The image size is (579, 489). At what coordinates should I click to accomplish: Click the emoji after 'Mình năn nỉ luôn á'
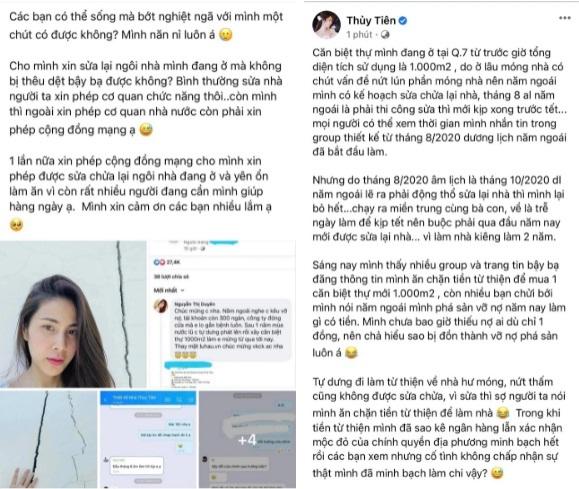tap(226, 35)
